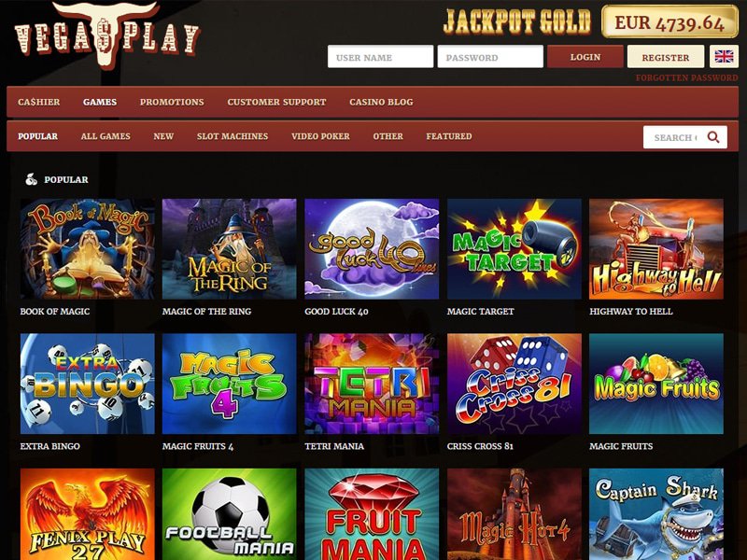Click the game search text box
The height and width of the screenshot is (560, 747).
coord(674,137)
